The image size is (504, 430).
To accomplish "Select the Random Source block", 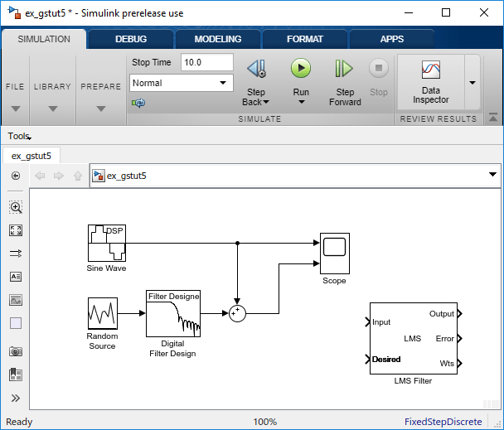I will click(103, 313).
